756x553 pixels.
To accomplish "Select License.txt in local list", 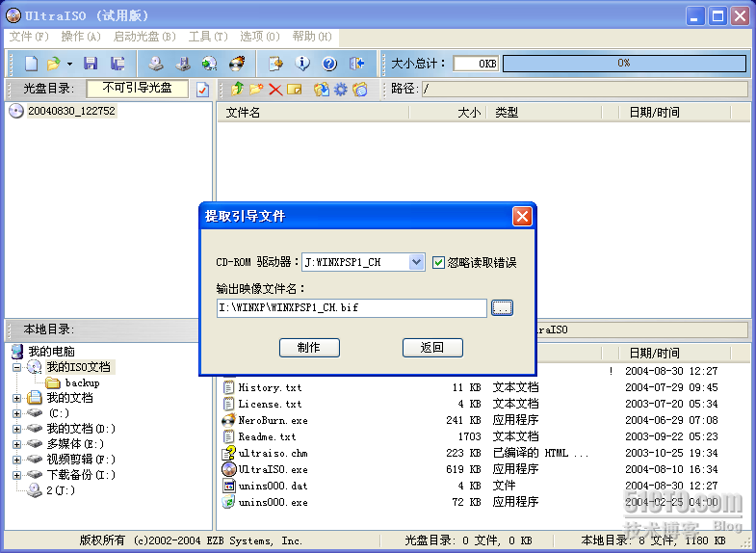I will (x=270, y=404).
